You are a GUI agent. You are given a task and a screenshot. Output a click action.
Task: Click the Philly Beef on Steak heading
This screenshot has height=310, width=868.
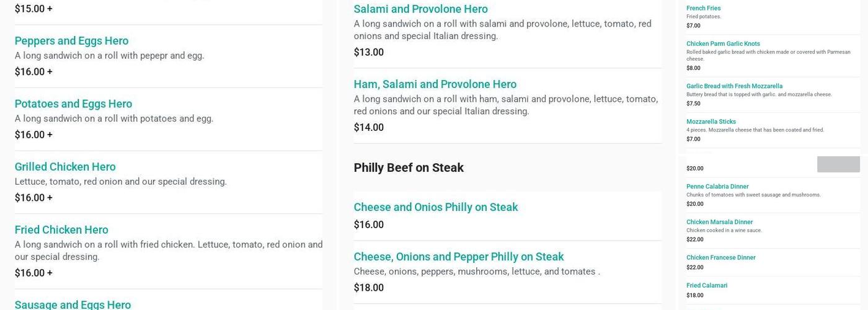409,167
